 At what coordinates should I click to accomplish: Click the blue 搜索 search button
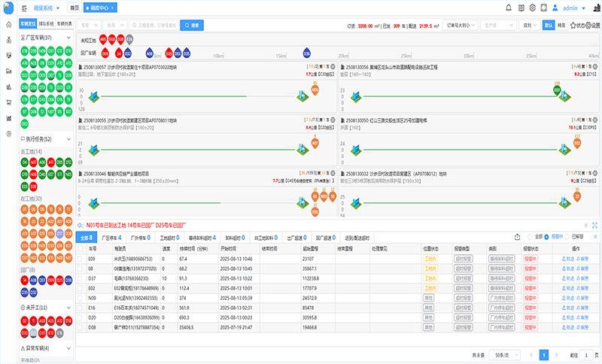[x=192, y=25]
